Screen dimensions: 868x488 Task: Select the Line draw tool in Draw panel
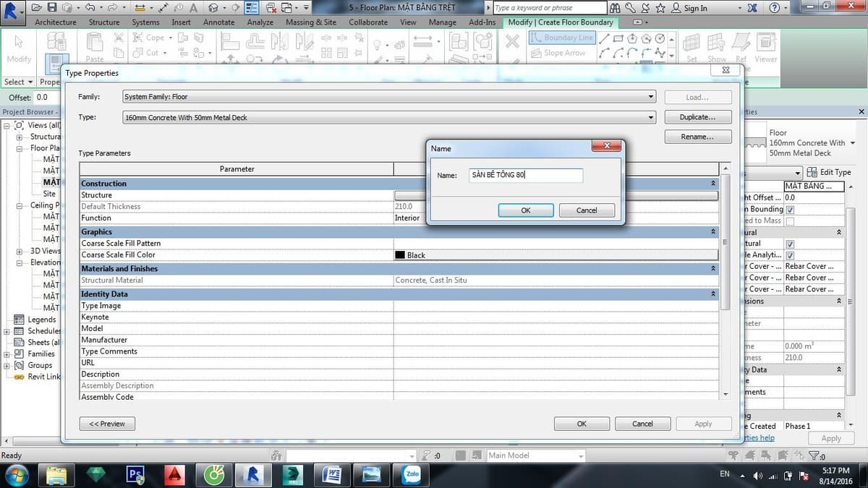tap(604, 38)
